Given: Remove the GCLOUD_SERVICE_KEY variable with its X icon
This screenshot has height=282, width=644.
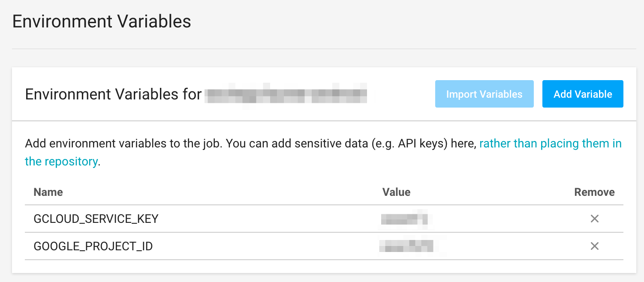Looking at the screenshot, I should [594, 219].
